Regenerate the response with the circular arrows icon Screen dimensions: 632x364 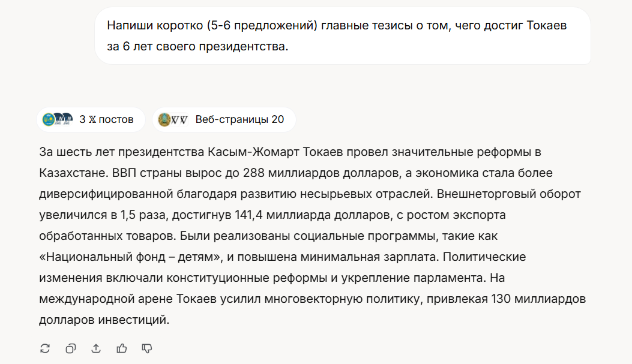coord(45,348)
